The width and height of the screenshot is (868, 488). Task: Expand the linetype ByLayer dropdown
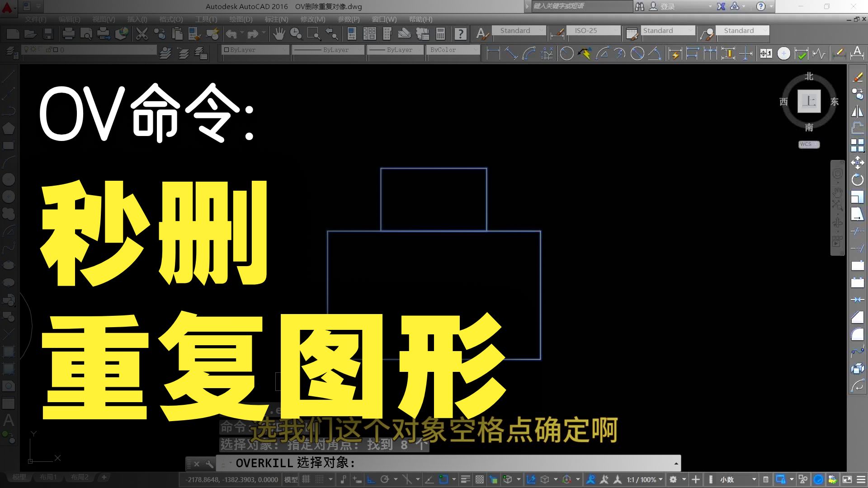[359, 50]
